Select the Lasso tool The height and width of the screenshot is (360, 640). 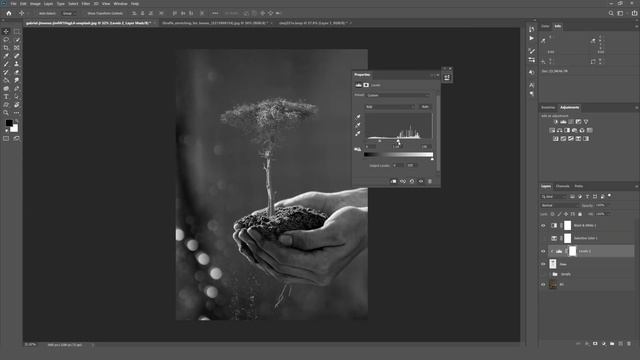pyautogui.click(x=6, y=40)
